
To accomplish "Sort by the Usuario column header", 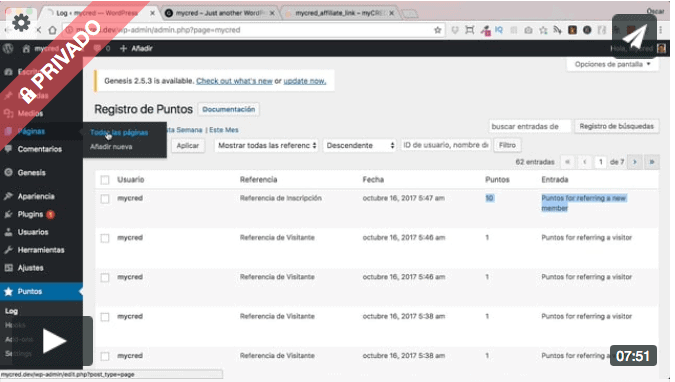I will 131,180.
